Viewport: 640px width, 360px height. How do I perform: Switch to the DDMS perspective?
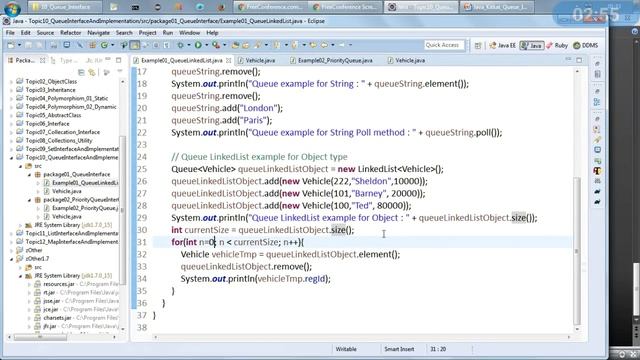[x=586, y=45]
